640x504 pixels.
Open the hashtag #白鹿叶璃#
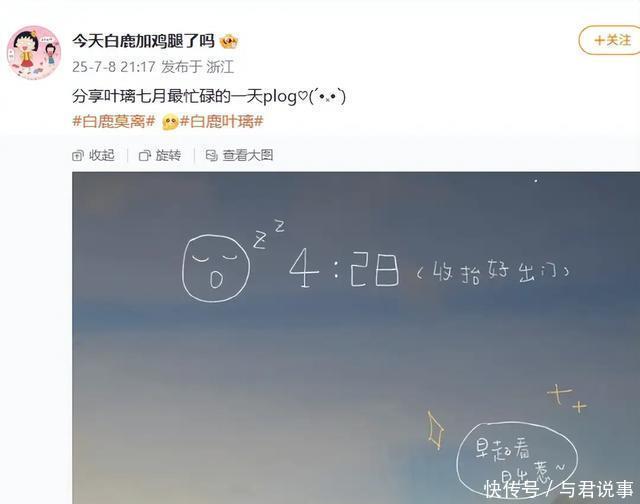tap(222, 121)
